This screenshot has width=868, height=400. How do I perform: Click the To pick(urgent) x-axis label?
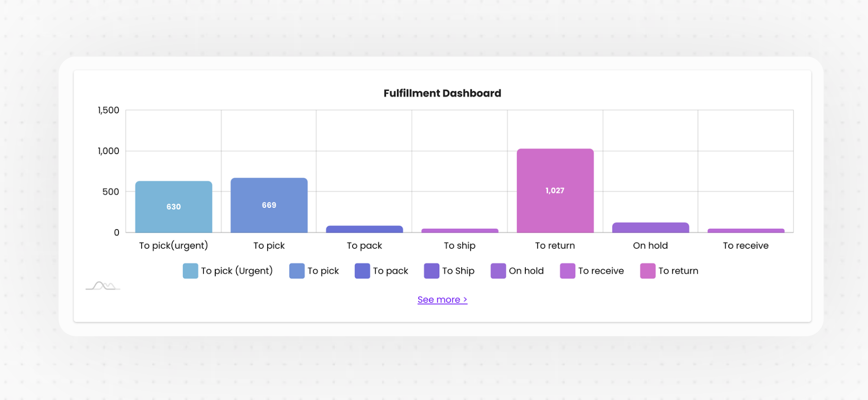pyautogui.click(x=173, y=245)
